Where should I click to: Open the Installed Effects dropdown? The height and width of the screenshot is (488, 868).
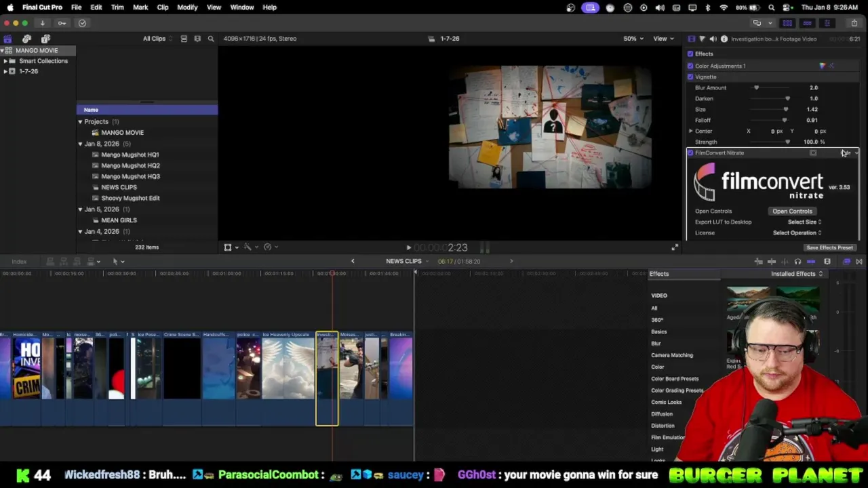coord(797,274)
